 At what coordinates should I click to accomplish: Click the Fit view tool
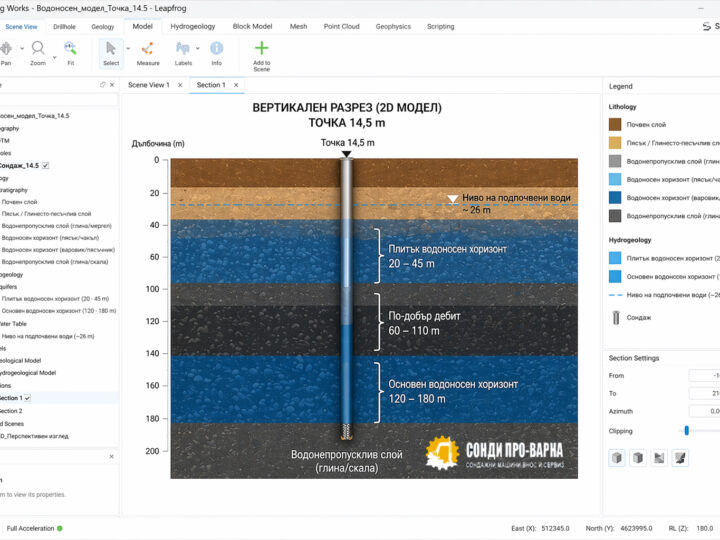click(70, 53)
